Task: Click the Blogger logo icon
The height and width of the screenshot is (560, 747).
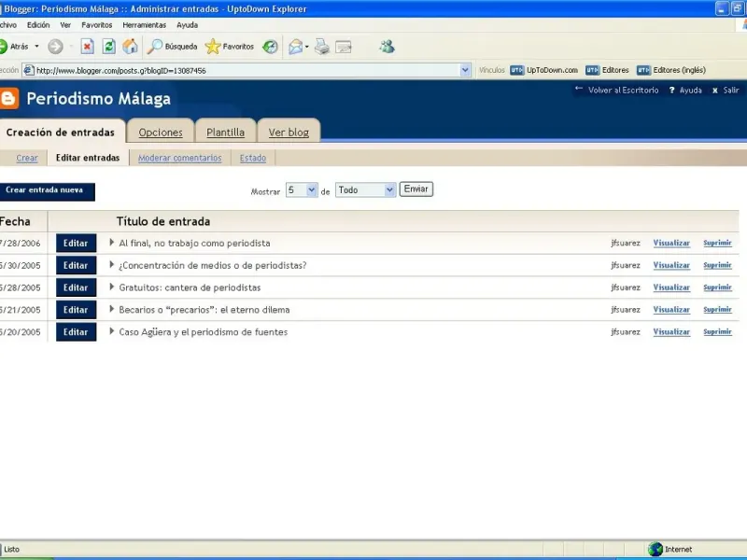Action: pos(9,99)
